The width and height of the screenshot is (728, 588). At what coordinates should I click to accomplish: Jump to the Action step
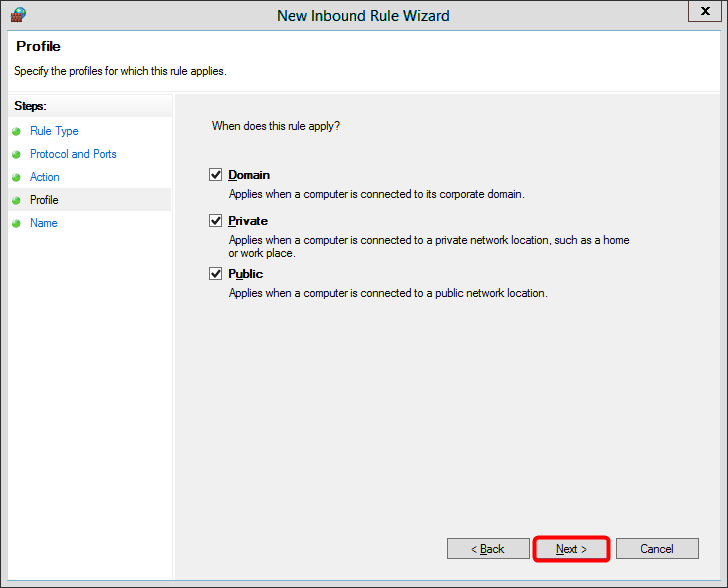point(45,177)
